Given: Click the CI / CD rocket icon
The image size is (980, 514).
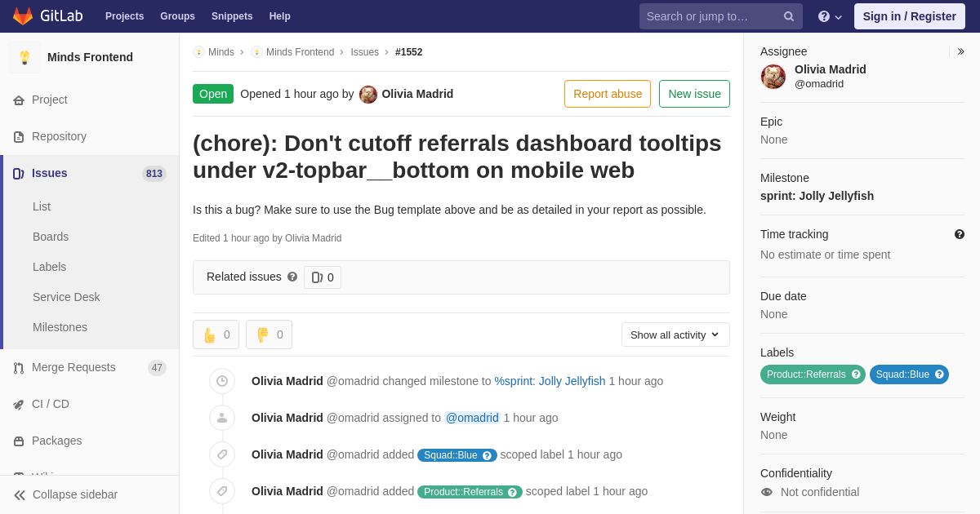Looking at the screenshot, I should tap(19, 405).
